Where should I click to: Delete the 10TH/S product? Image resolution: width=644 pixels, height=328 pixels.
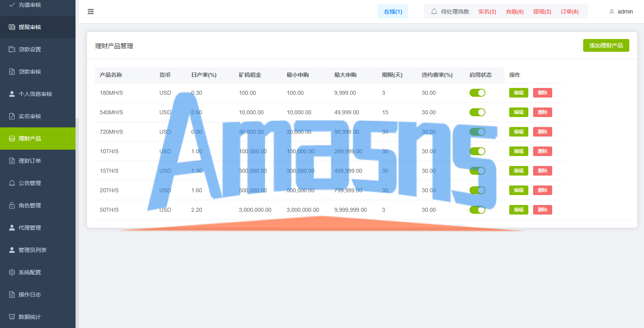(x=543, y=151)
